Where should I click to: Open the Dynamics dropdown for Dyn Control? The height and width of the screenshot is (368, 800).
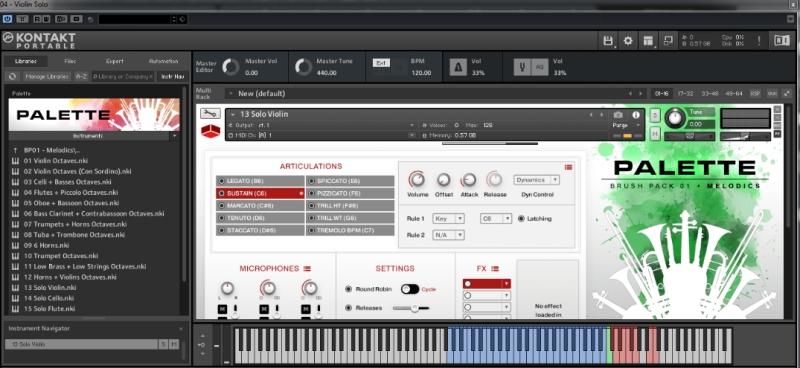coord(536,180)
